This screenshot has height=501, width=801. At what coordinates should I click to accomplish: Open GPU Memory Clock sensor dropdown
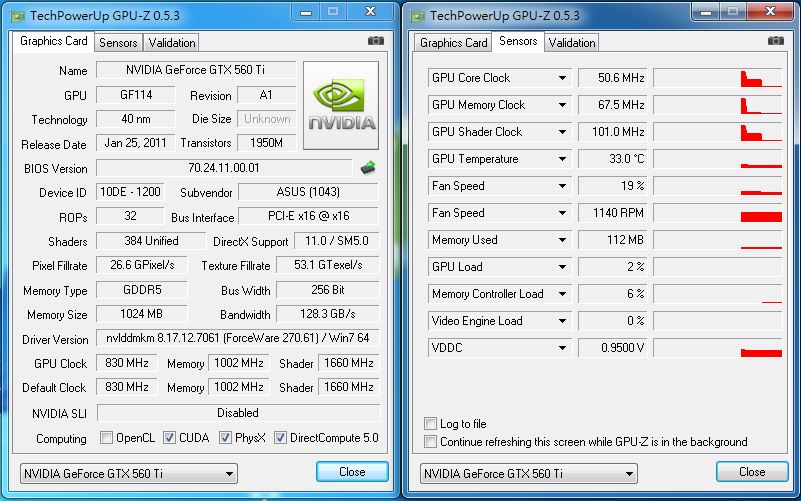click(x=562, y=105)
